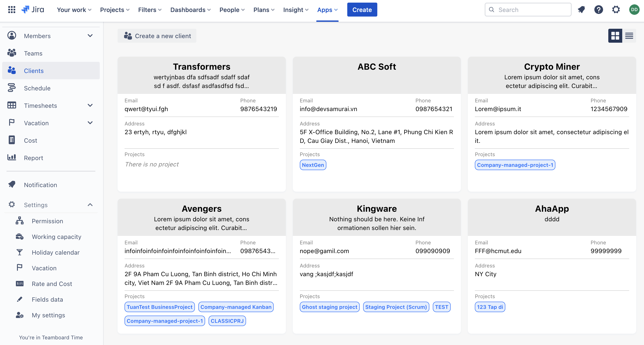Open the Dashboards menu
This screenshot has height=345, width=644.
(190, 10)
